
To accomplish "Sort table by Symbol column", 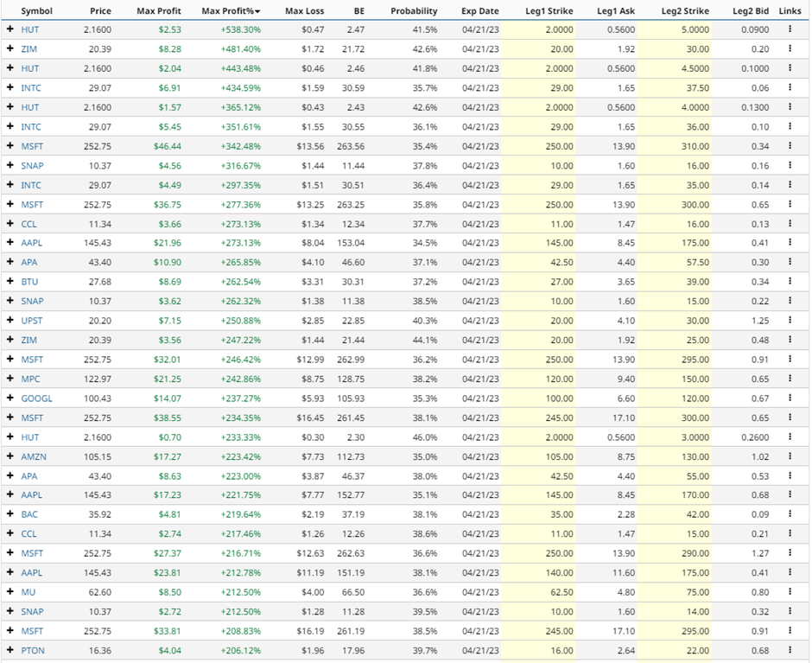I will [x=37, y=11].
